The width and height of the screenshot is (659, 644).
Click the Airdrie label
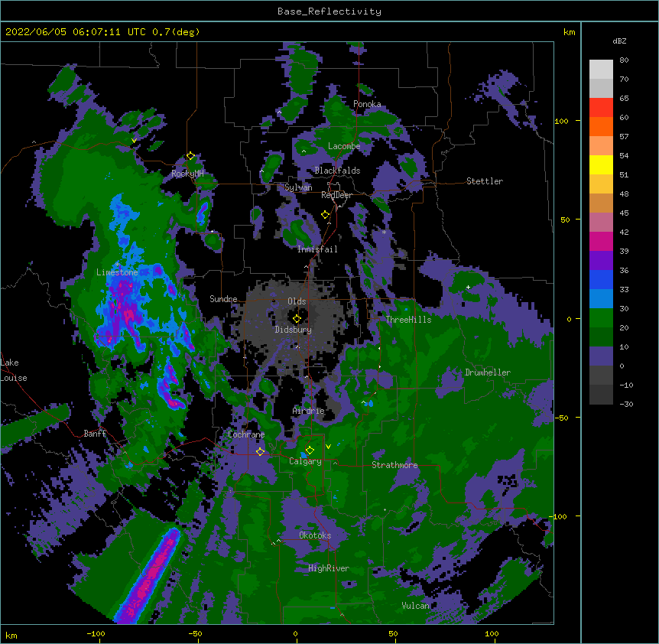point(309,411)
